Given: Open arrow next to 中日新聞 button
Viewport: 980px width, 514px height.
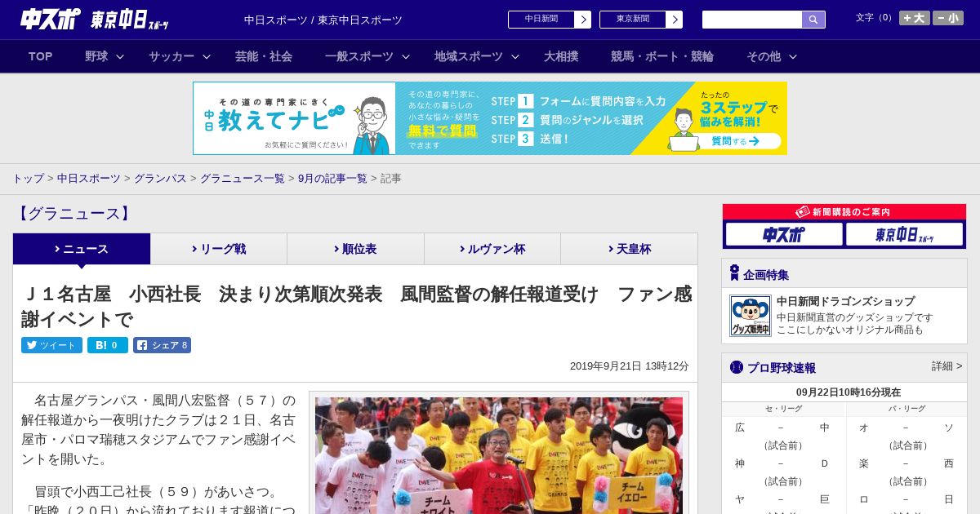Looking at the screenshot, I should (x=583, y=20).
